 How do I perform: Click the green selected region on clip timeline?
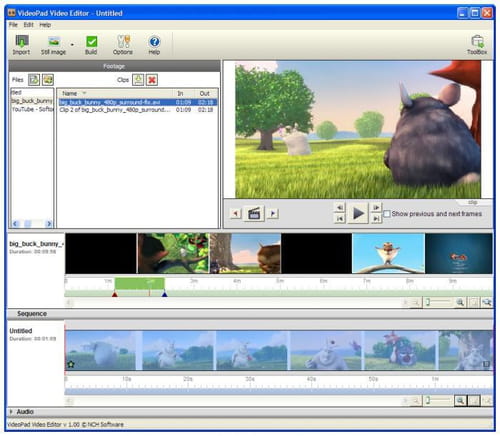139,283
